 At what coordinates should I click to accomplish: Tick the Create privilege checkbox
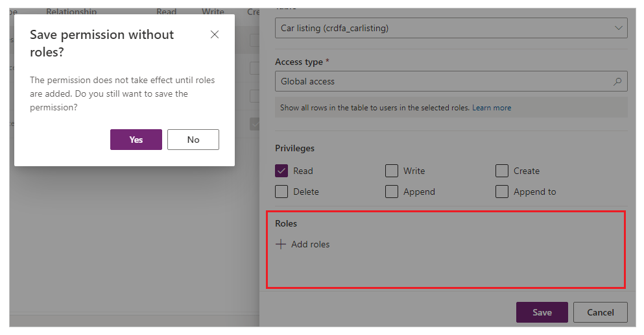(x=502, y=171)
